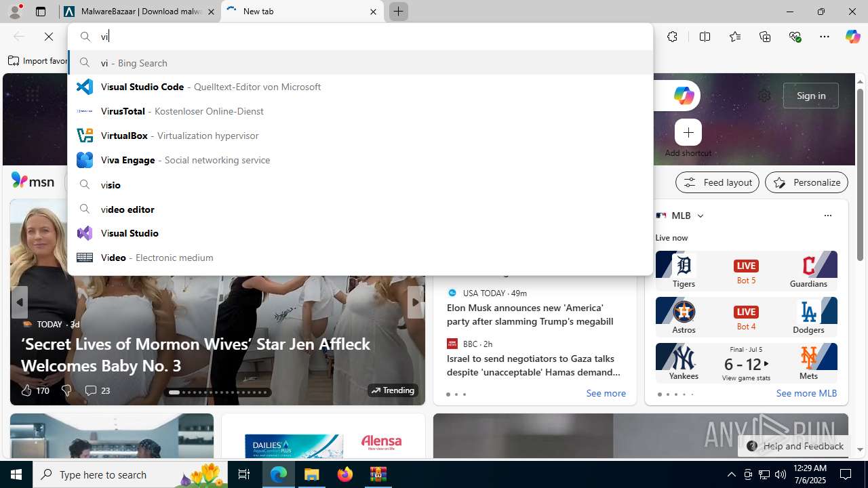868x488 pixels.
Task: Click the Copilot logo on new tab page
Action: click(x=684, y=96)
